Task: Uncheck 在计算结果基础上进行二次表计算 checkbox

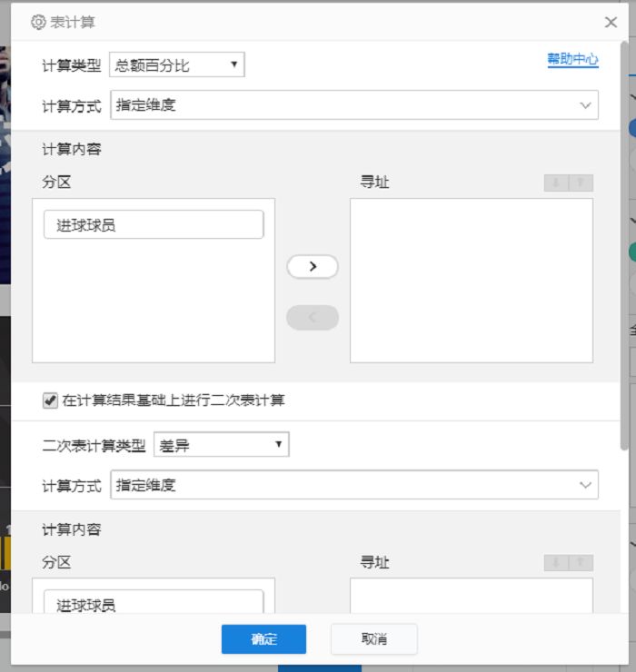Action: pos(50,400)
